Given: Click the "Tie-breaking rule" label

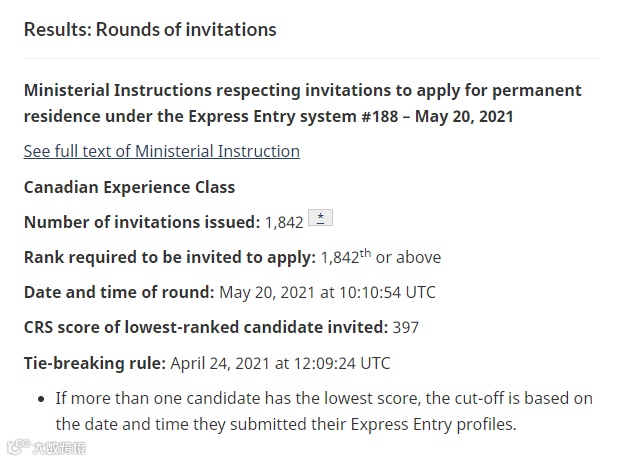Looking at the screenshot, I should coord(95,362).
